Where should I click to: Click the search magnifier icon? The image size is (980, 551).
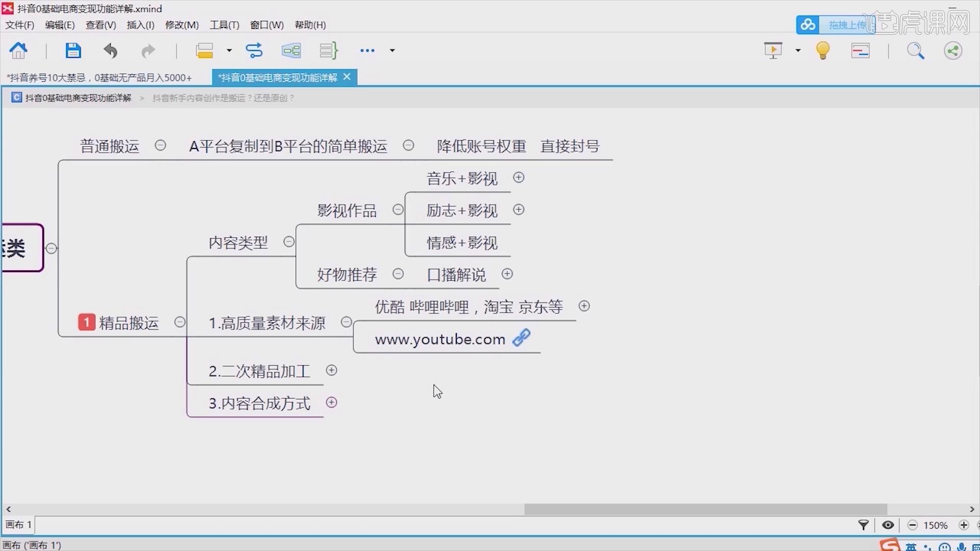pos(915,51)
